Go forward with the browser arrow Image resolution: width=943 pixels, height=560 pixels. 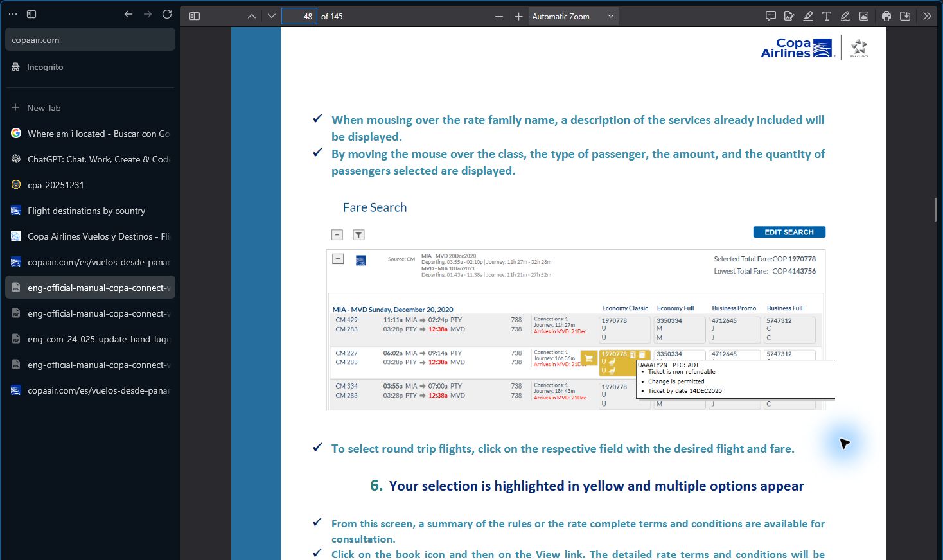(x=148, y=14)
